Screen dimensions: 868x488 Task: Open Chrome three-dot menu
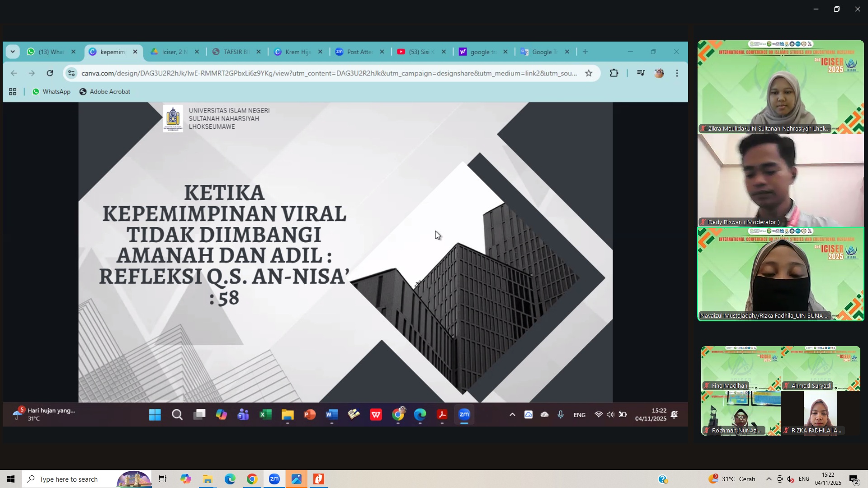coord(677,73)
